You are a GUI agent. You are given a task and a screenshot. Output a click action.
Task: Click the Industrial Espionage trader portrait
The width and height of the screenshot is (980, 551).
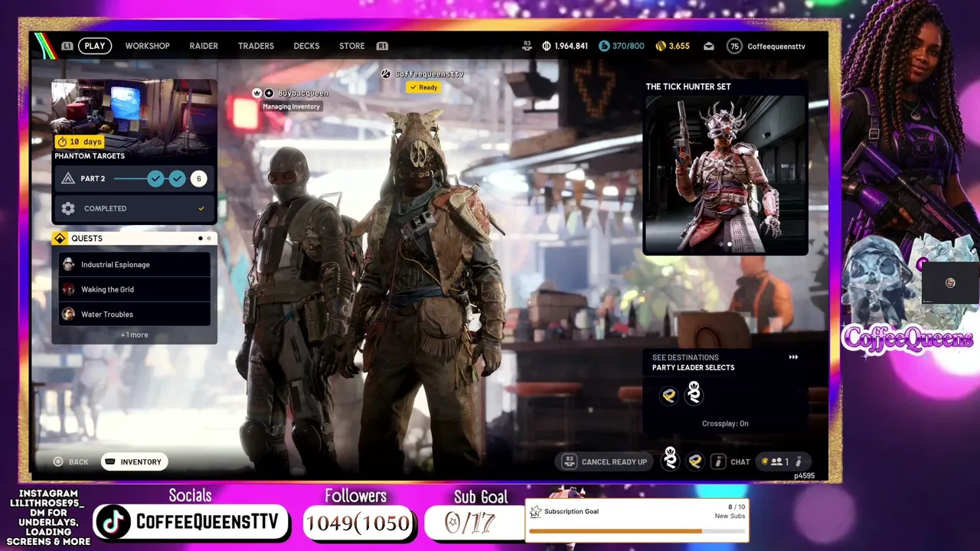[x=68, y=265]
